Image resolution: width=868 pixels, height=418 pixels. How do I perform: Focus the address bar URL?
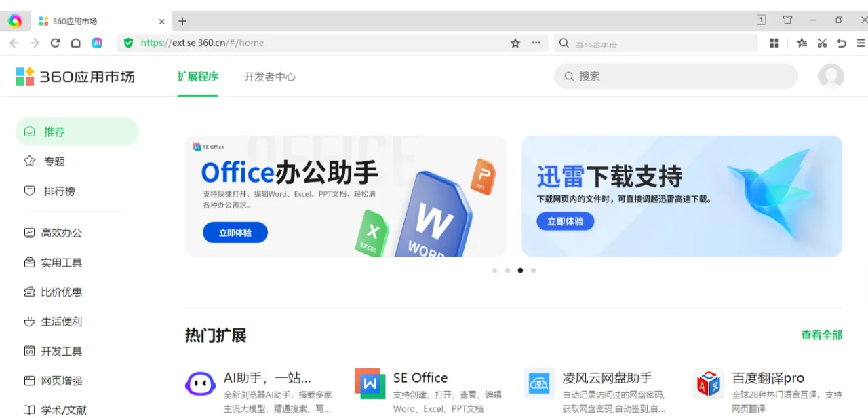point(202,43)
